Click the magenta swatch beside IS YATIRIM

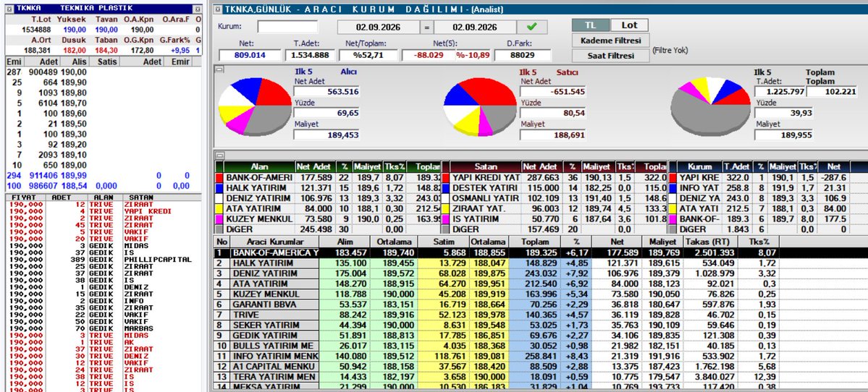click(446, 219)
